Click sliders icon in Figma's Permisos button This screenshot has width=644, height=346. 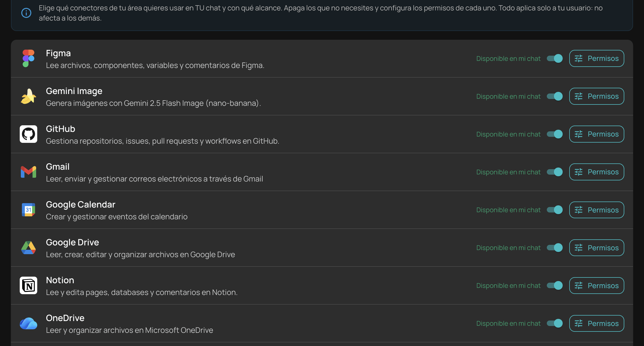click(579, 58)
